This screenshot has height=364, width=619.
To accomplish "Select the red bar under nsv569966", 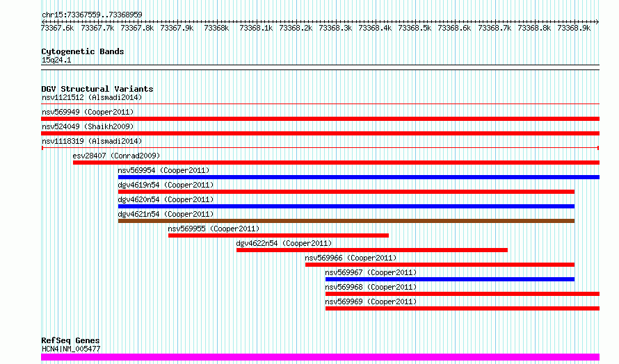I will tap(440, 265).
